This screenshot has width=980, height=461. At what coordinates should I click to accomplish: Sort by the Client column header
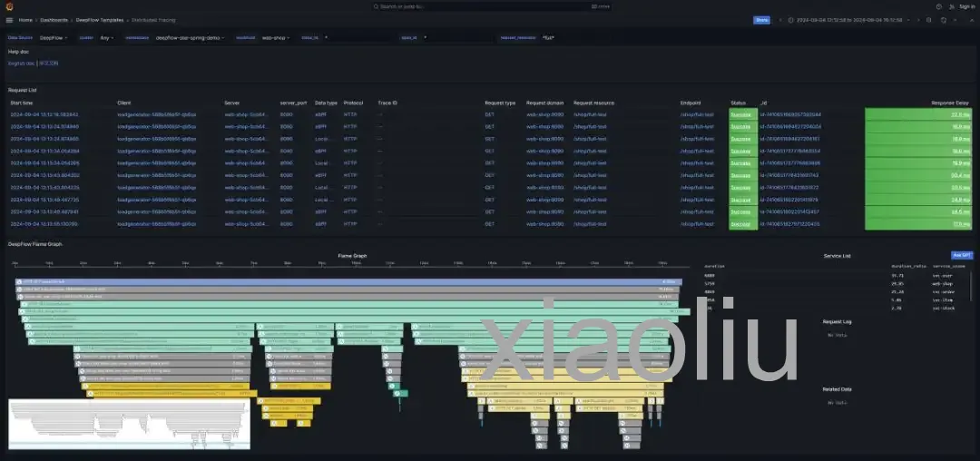[123, 103]
